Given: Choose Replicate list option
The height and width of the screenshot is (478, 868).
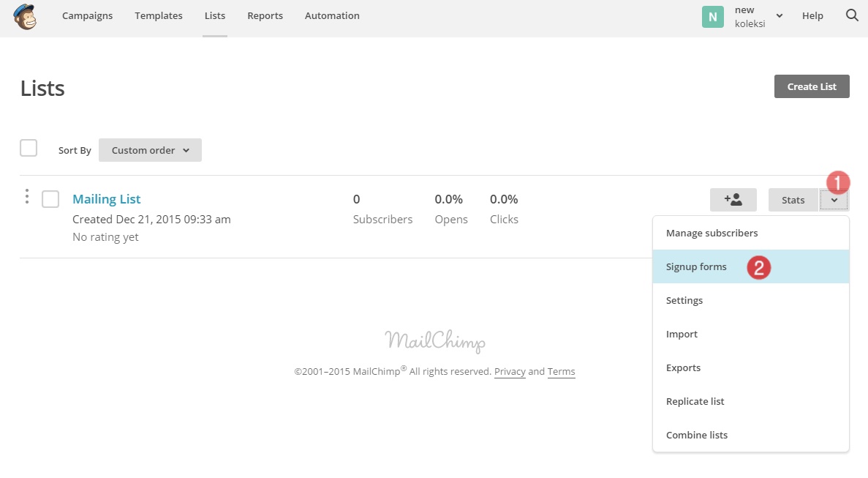Looking at the screenshot, I should (751, 402).
